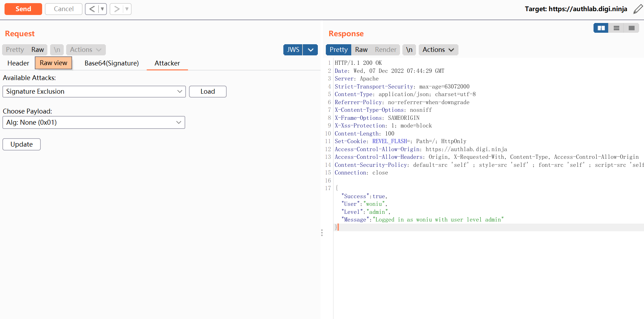Viewport: 644px width, 319px height.
Task: Click the HTTP/1.1 200 OK status line
Action: point(358,63)
